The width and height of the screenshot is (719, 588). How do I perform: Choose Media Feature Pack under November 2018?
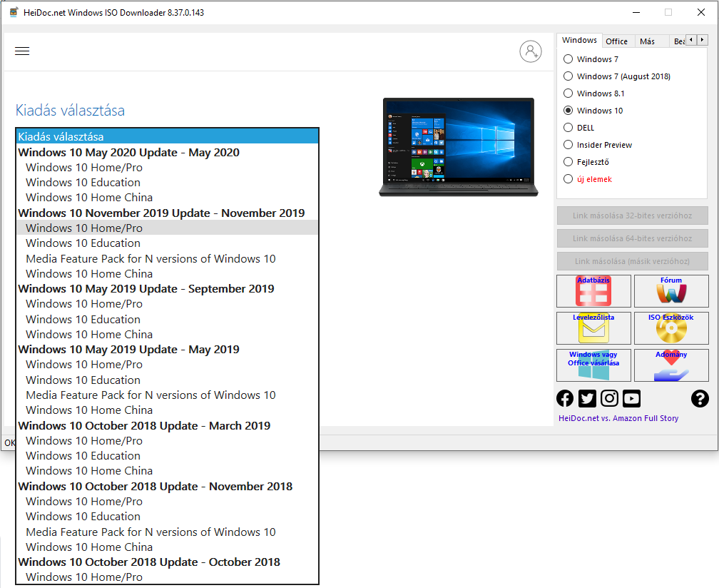(168, 532)
